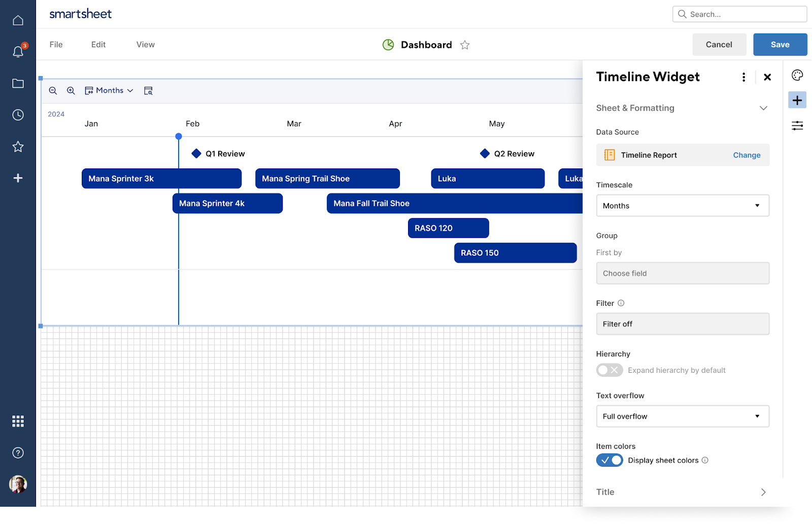This screenshot has height=525, width=812.
Task: Click the green Dashboard pie icon
Action: (x=388, y=45)
